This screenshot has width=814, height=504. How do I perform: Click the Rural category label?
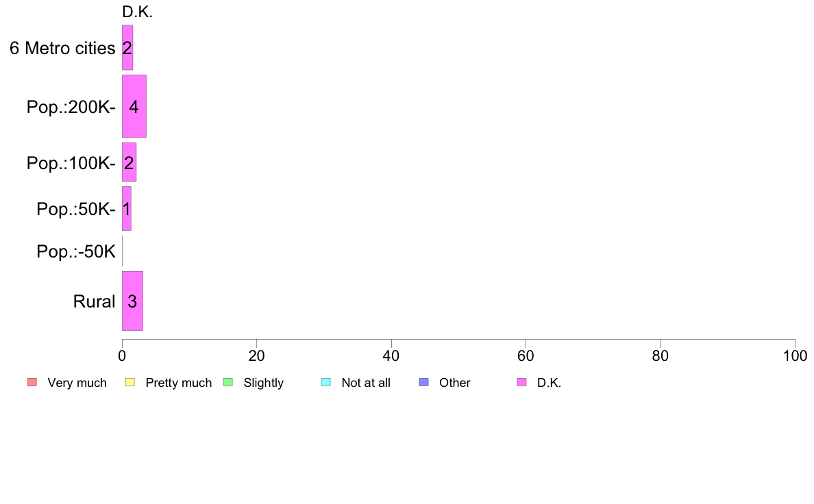(94, 301)
